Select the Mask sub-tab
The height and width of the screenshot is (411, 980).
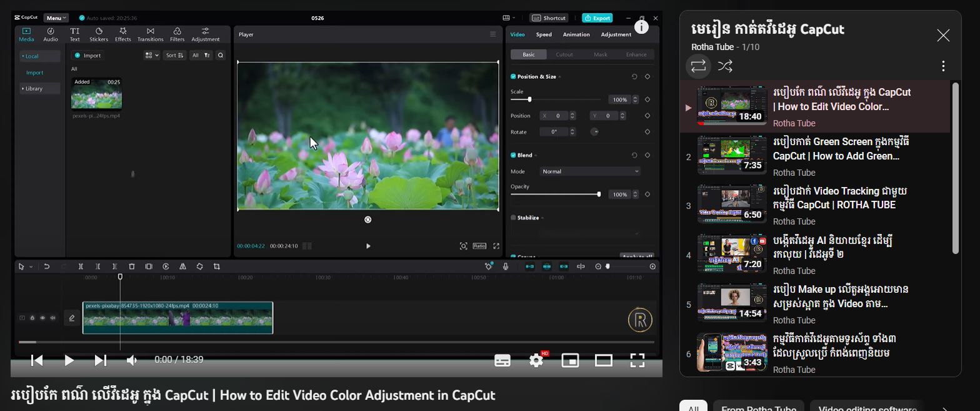click(x=601, y=54)
